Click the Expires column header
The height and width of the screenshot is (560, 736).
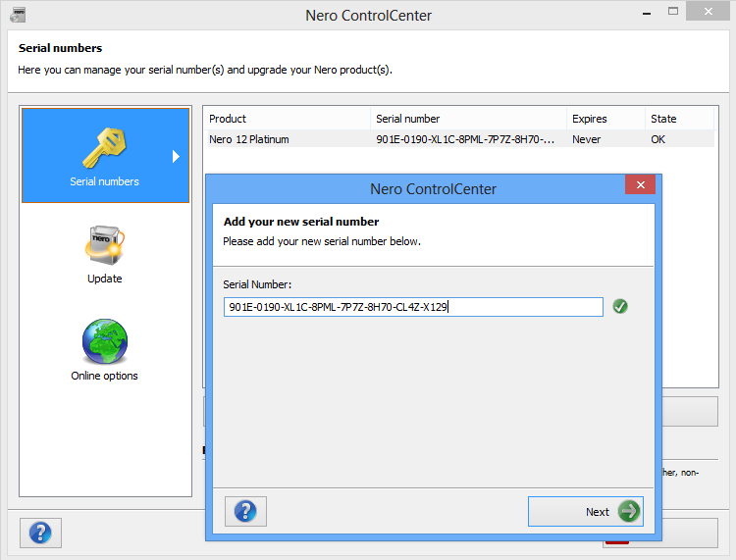[605, 119]
